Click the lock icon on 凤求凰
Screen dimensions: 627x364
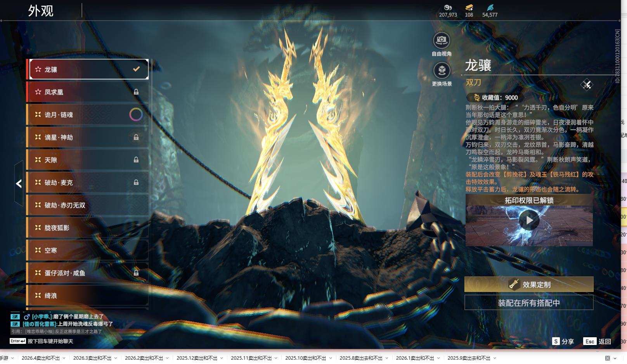[x=136, y=92]
